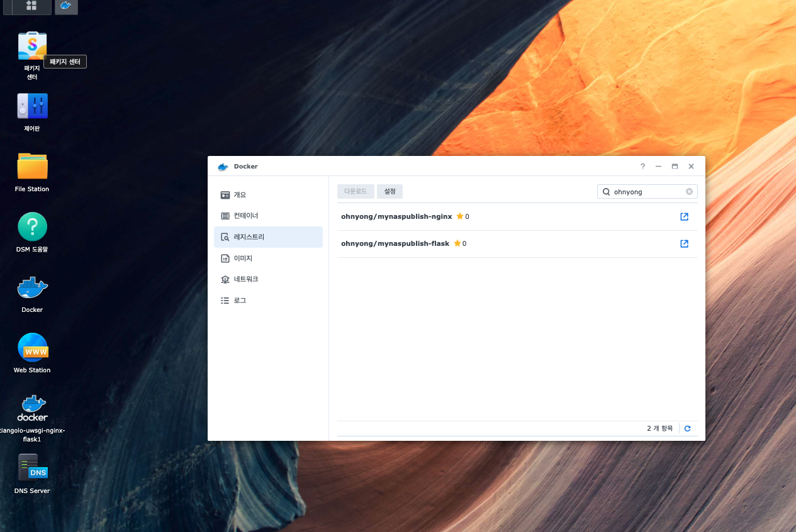Close the Docker window
796x532 pixels.
pos(691,167)
